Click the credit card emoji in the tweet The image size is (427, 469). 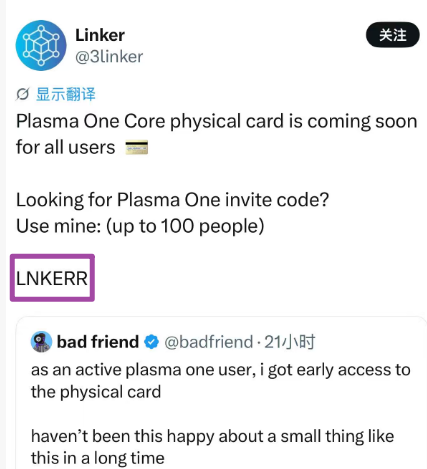pyautogui.click(x=137, y=148)
